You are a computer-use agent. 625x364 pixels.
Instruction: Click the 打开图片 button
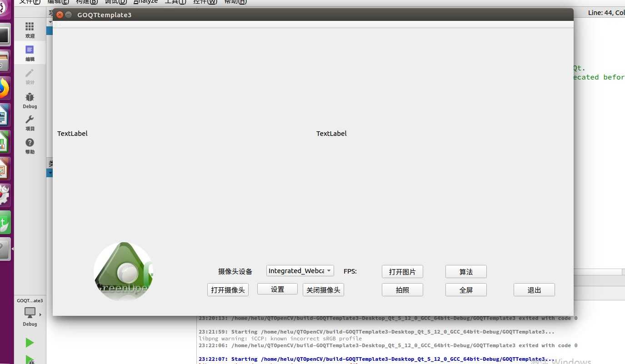coord(402,271)
